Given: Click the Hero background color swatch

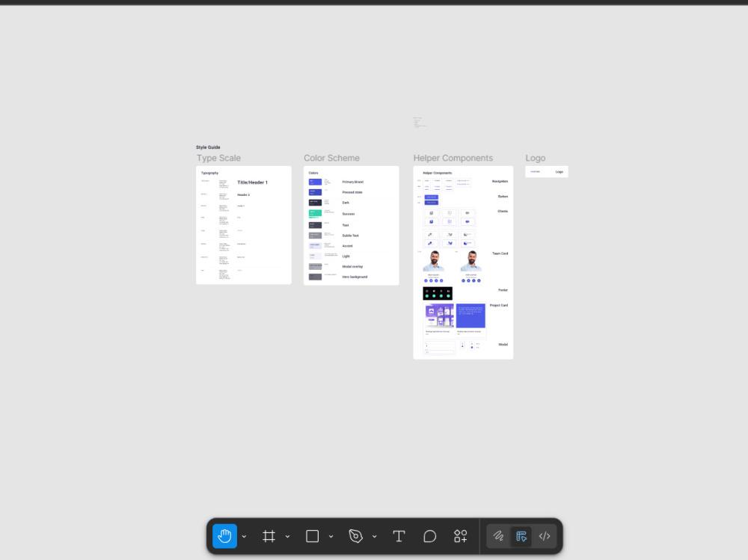Looking at the screenshot, I should (x=315, y=277).
